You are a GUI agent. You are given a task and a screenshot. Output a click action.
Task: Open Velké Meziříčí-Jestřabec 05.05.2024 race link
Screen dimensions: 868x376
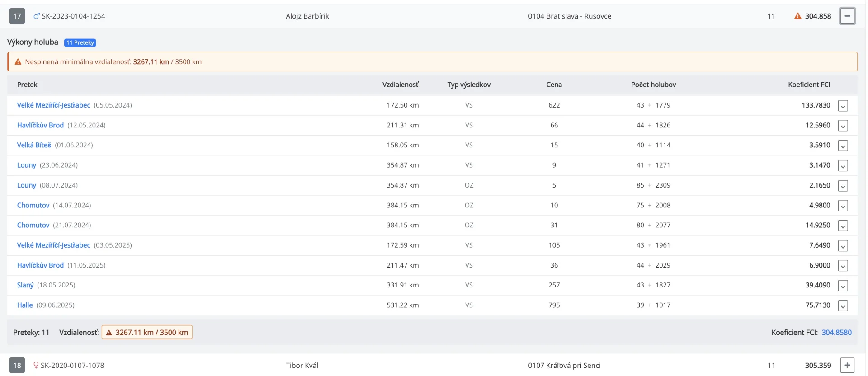(53, 105)
